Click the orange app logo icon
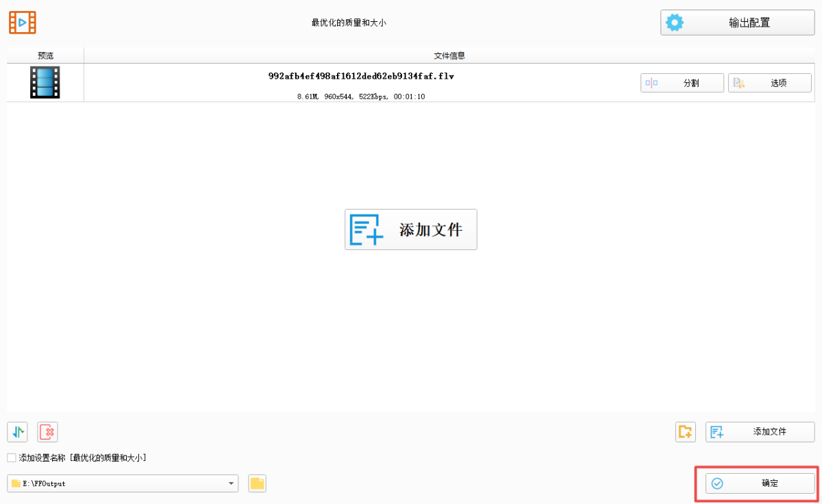Viewport: 822px width, 504px height. coord(23,23)
